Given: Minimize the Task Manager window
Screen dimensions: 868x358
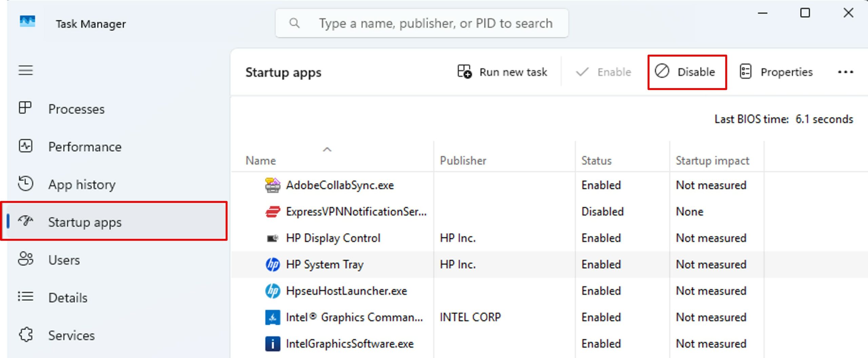Looking at the screenshot, I should (x=763, y=13).
